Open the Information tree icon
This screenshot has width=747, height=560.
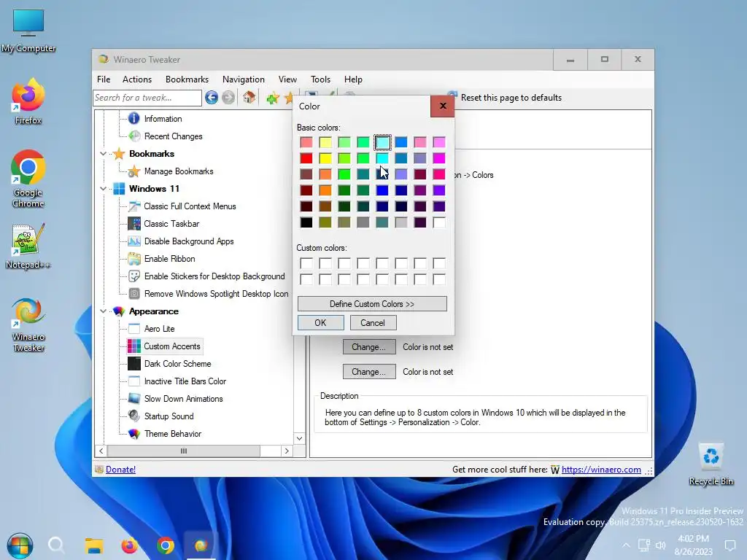pos(134,119)
